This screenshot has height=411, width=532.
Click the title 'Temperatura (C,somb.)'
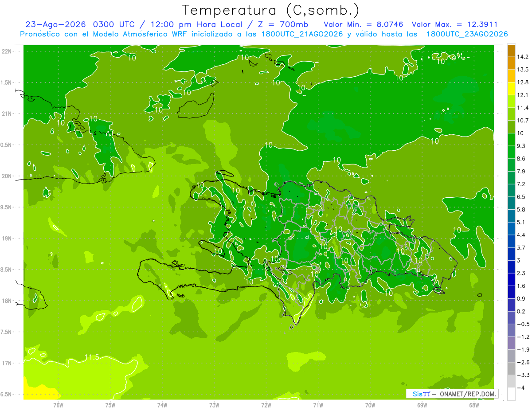point(270,10)
